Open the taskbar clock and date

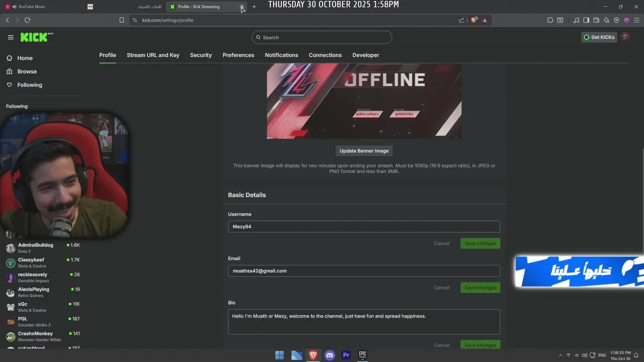620,355
